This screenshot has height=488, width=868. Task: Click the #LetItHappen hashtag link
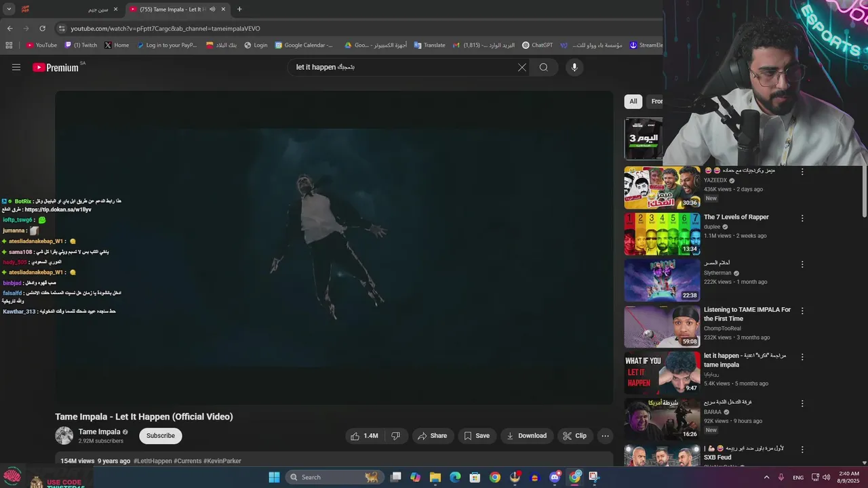[153, 461]
